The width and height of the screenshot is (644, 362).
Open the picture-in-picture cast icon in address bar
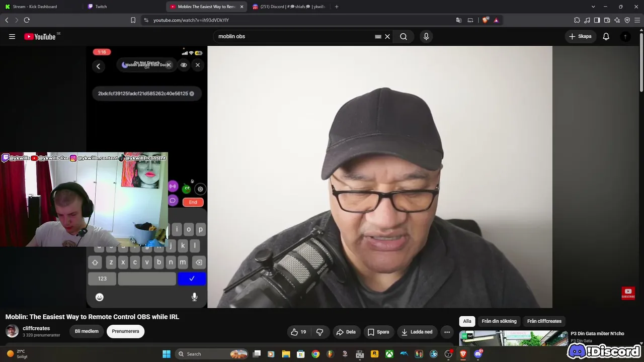[x=470, y=20]
